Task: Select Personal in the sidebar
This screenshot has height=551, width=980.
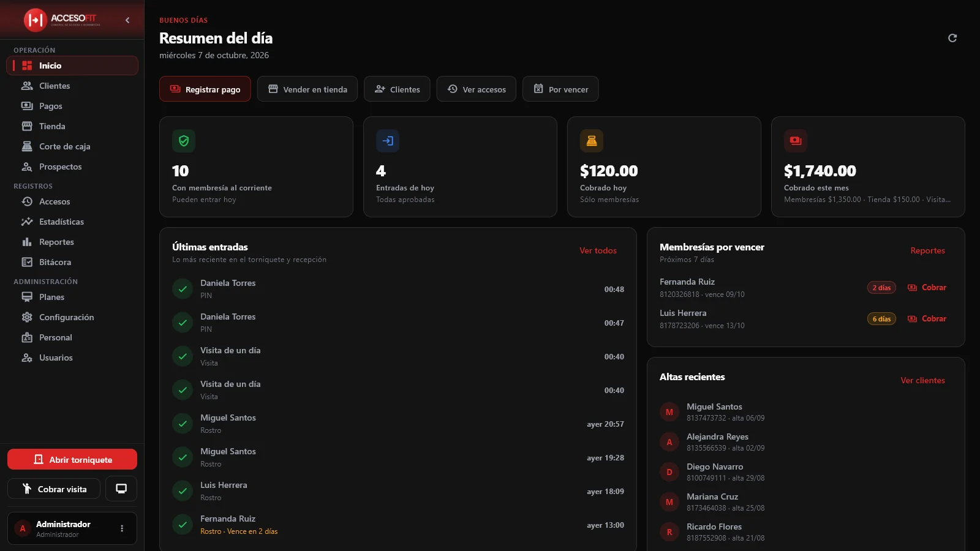Action: point(72,337)
